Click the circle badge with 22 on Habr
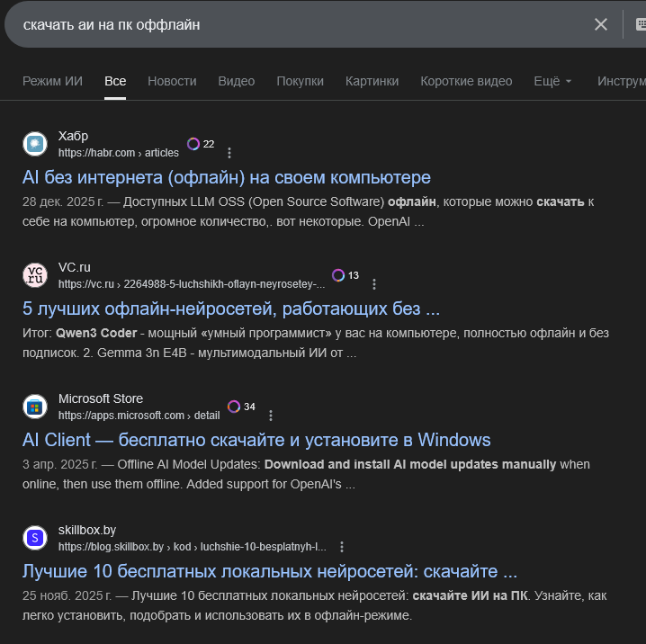646x644 pixels. tap(193, 144)
